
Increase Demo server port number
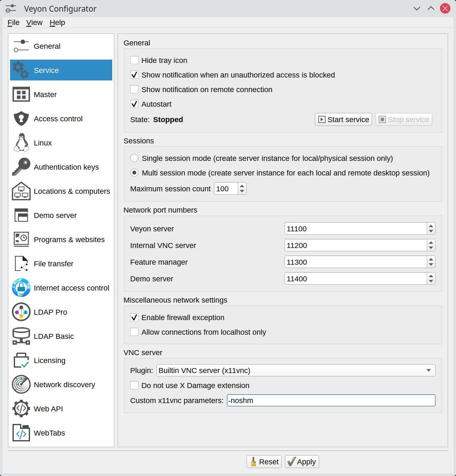click(x=431, y=276)
